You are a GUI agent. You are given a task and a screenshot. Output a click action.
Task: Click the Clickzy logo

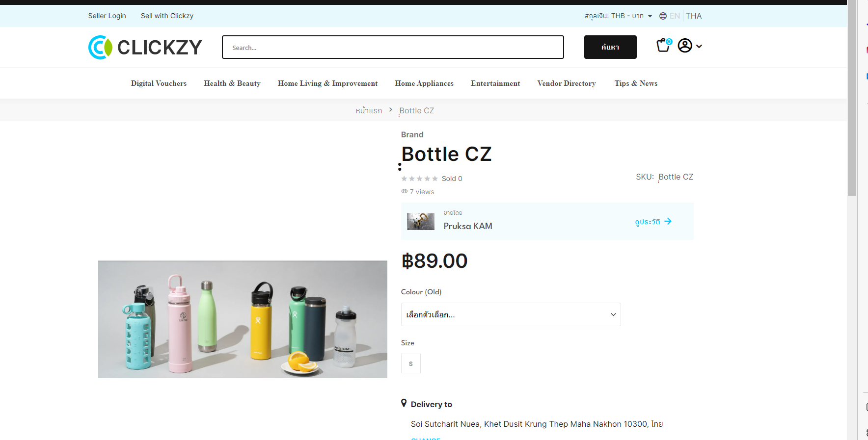pos(145,47)
